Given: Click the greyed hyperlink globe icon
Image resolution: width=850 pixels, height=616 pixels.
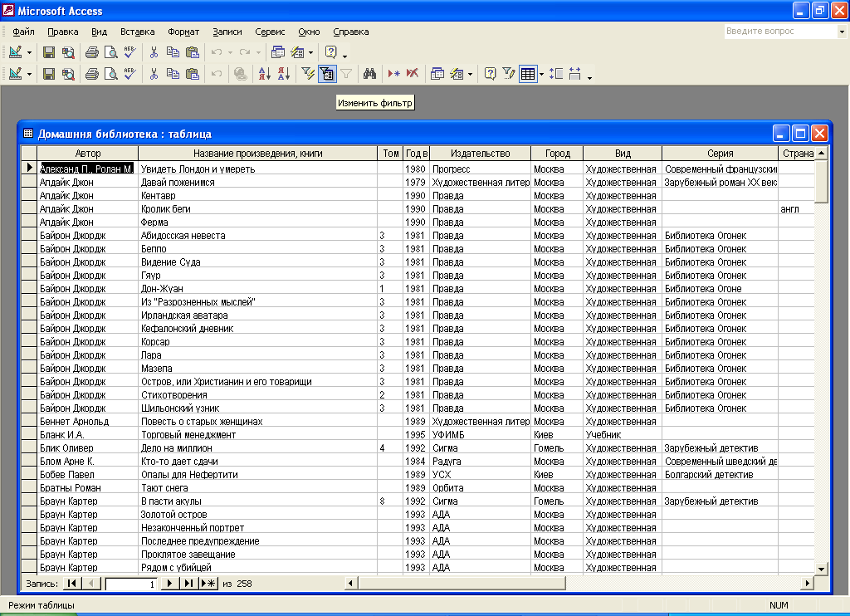Looking at the screenshot, I should (241, 74).
